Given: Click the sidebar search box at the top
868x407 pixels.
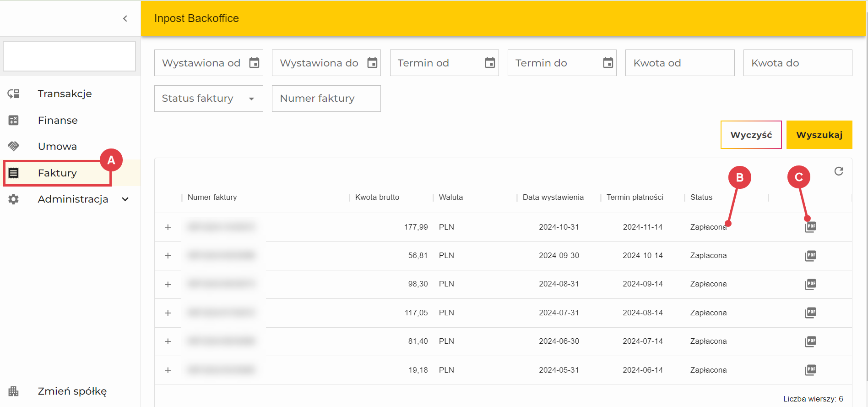Looking at the screenshot, I should (x=70, y=56).
